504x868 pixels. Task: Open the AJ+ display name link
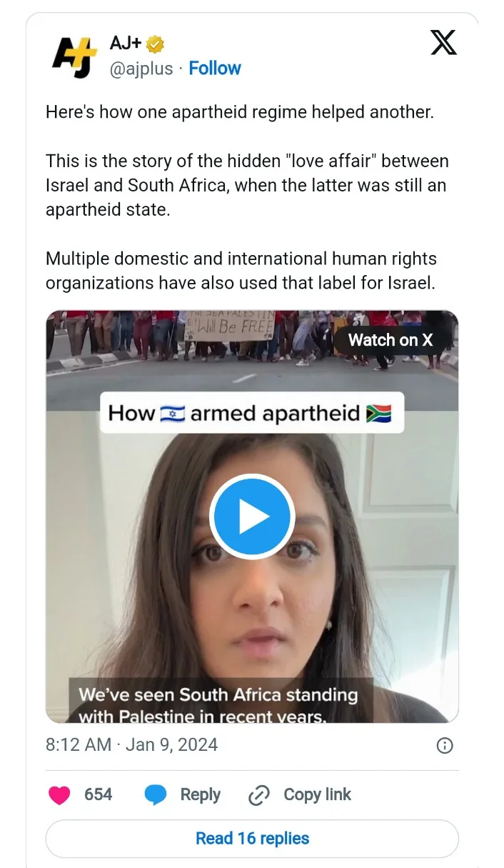click(126, 44)
